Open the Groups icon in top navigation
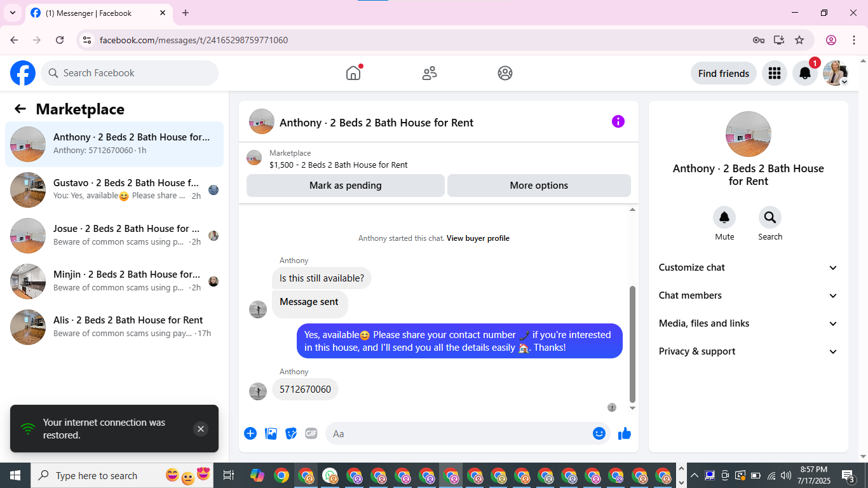The width and height of the screenshot is (868, 488). tap(505, 73)
